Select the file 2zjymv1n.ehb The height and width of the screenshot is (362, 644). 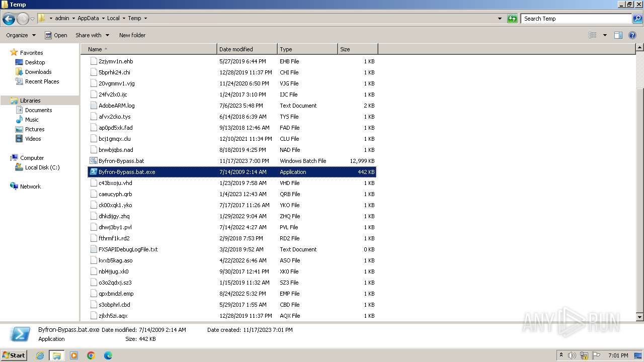pos(116,61)
